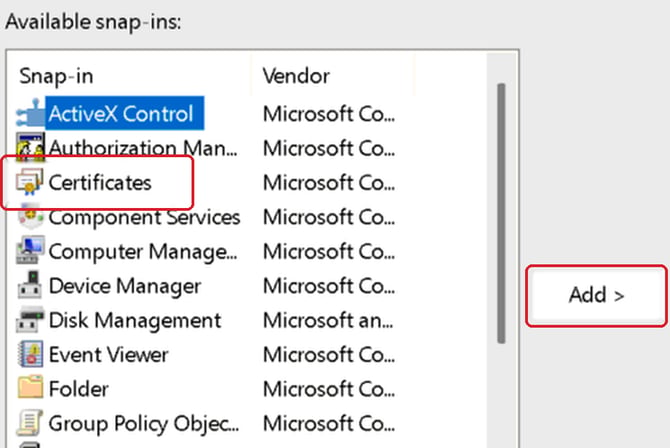This screenshot has height=448, width=670.
Task: Sort by the Vendor column header
Action: click(x=326, y=76)
